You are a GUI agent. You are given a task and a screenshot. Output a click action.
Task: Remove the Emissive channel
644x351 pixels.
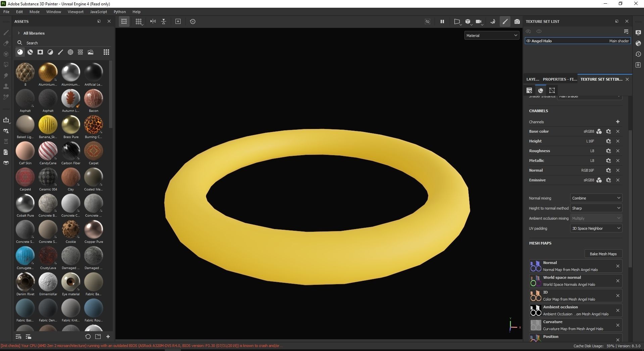click(x=618, y=180)
